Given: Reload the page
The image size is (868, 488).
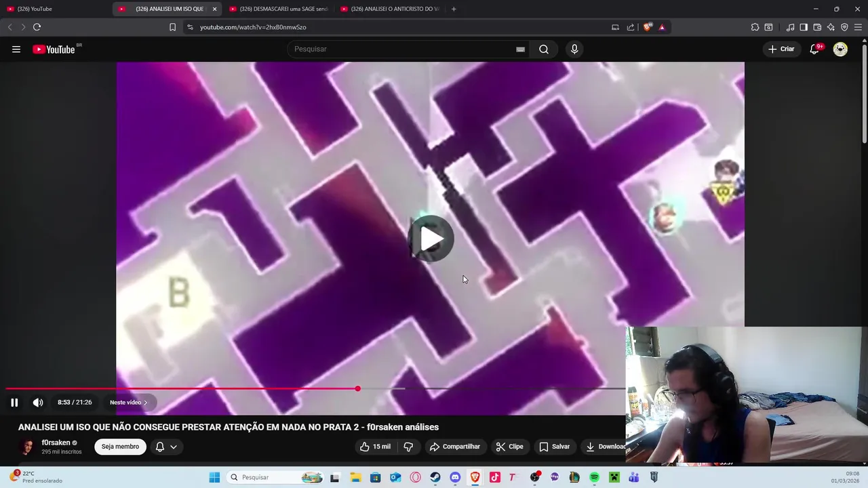Looking at the screenshot, I should 37,27.
